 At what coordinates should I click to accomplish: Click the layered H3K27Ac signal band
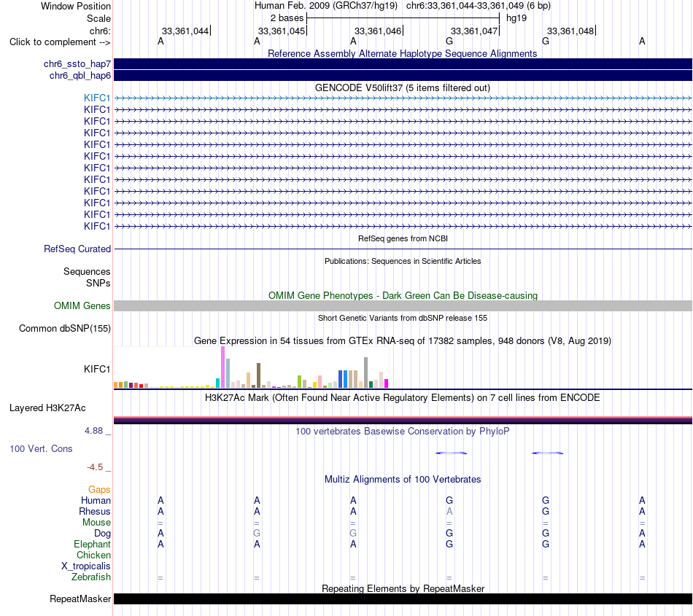[x=403, y=420]
